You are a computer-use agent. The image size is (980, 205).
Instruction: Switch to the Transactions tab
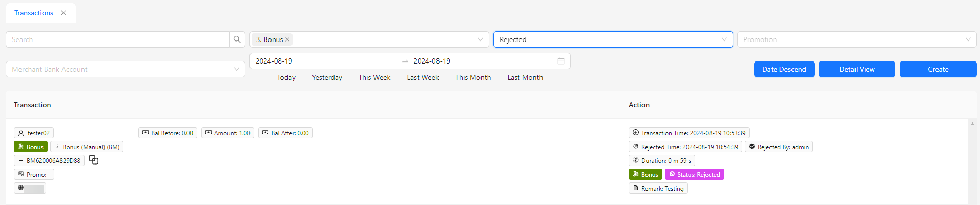[x=34, y=13]
